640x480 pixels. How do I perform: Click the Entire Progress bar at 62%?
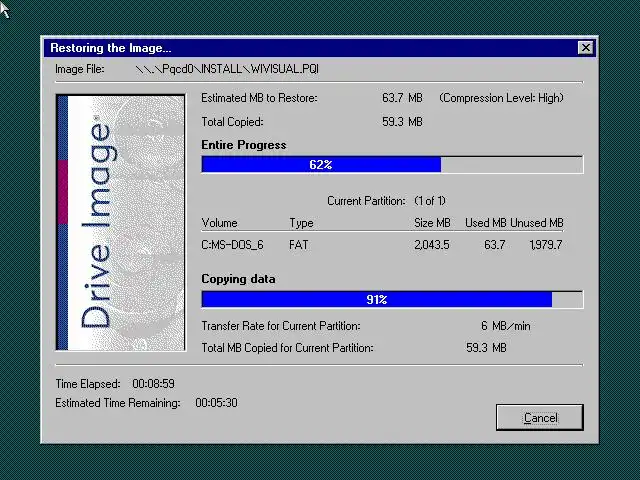point(392,165)
